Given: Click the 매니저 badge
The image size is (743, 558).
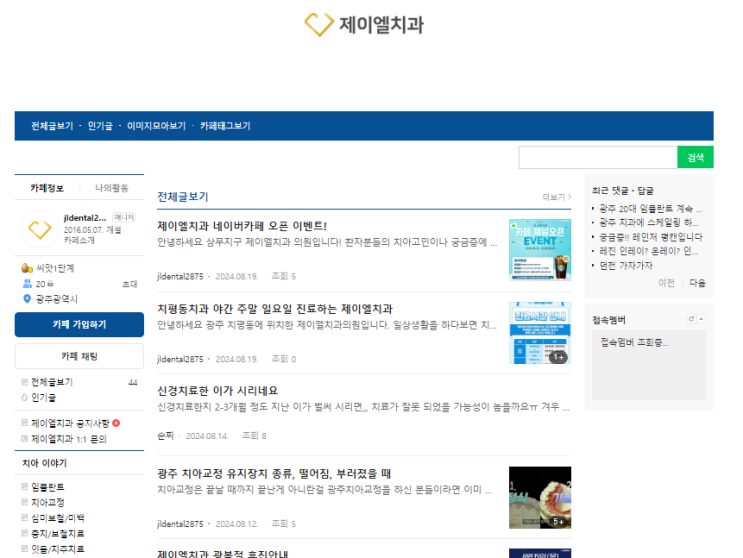Looking at the screenshot, I should tap(124, 217).
